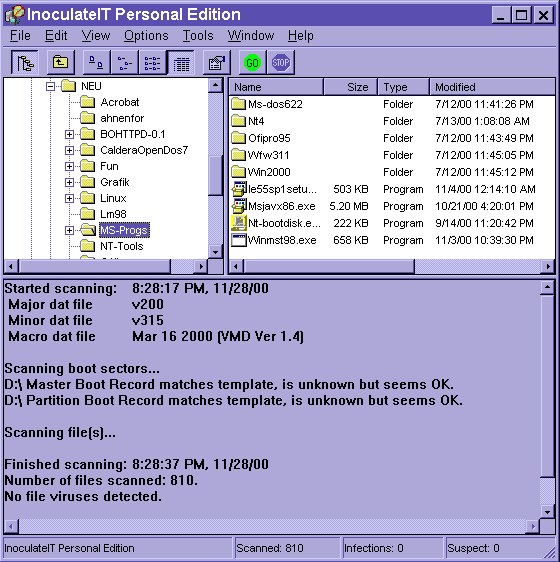Click file list horizontal scroll right arrow
This screenshot has height=562, width=560.
pyautogui.click(x=548, y=266)
